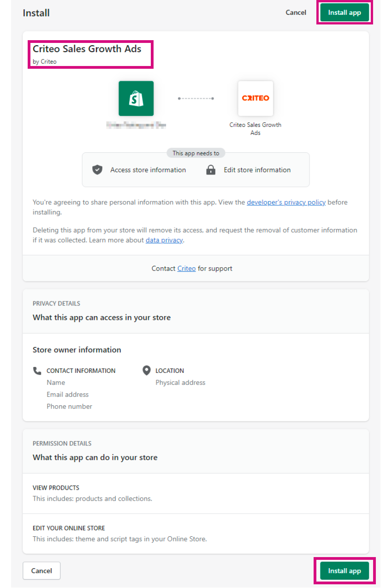Open the data privacy link
This screenshot has height=588, width=392.
(165, 240)
